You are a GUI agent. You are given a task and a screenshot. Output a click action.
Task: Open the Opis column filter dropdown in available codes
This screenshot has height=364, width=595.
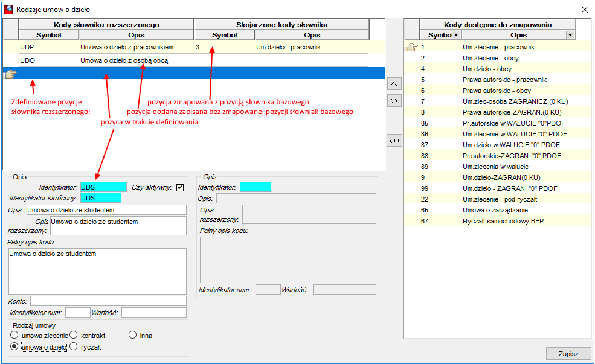click(570, 35)
